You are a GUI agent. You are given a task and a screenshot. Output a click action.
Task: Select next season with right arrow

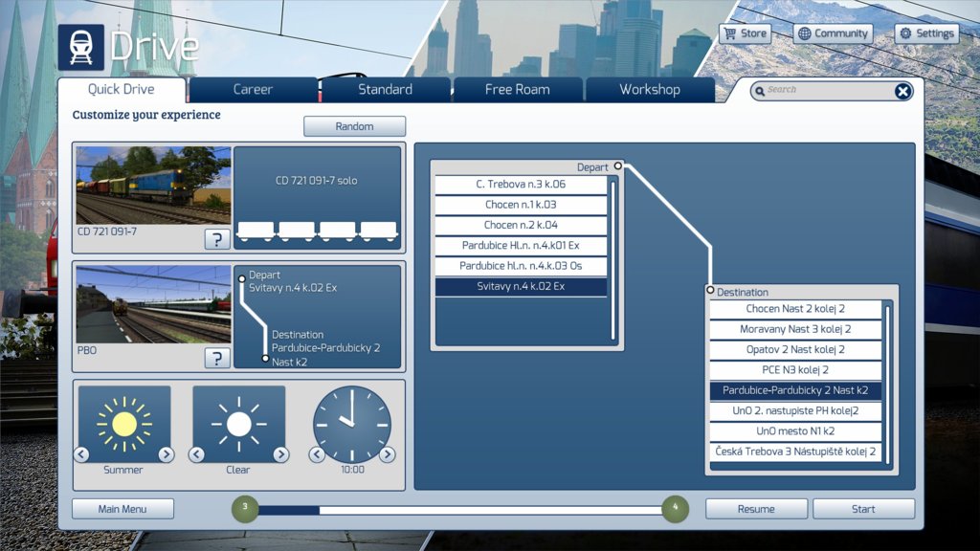pos(167,454)
